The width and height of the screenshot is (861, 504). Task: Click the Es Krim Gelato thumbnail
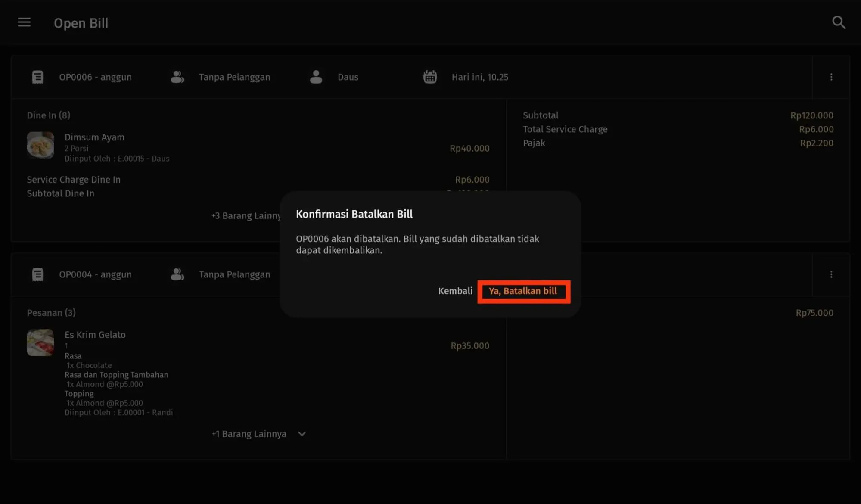[x=40, y=342]
